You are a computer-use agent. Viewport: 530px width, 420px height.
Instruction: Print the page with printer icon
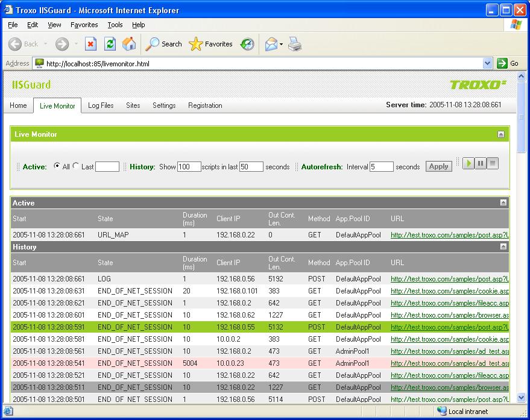point(295,44)
